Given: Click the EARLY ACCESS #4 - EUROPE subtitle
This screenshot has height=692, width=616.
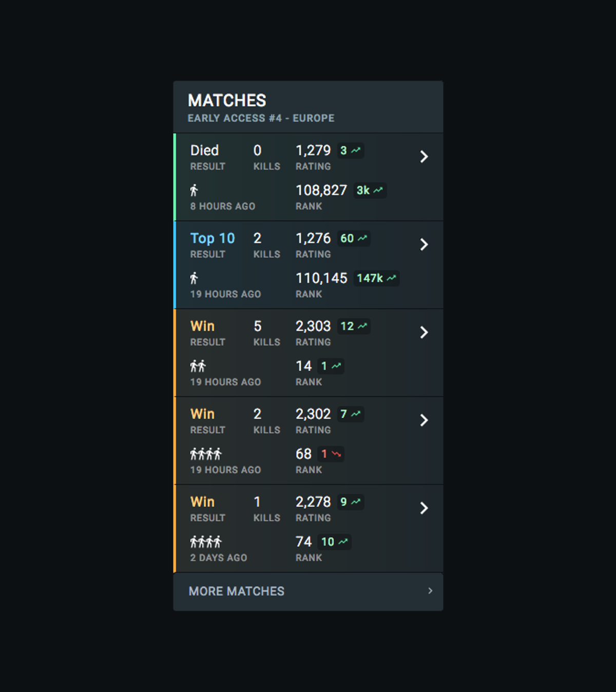Looking at the screenshot, I should [x=261, y=118].
